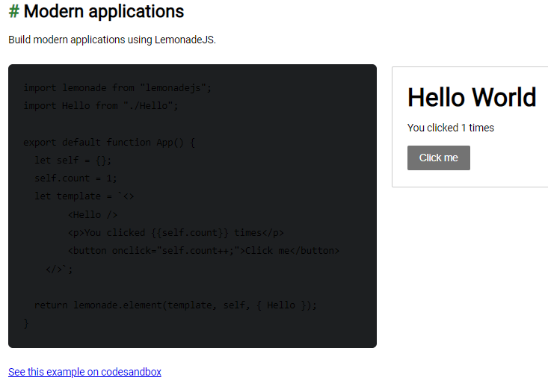Click the 'return lemonade.element(template, self, { Hello });' line
The image size is (548, 392).
point(176,305)
